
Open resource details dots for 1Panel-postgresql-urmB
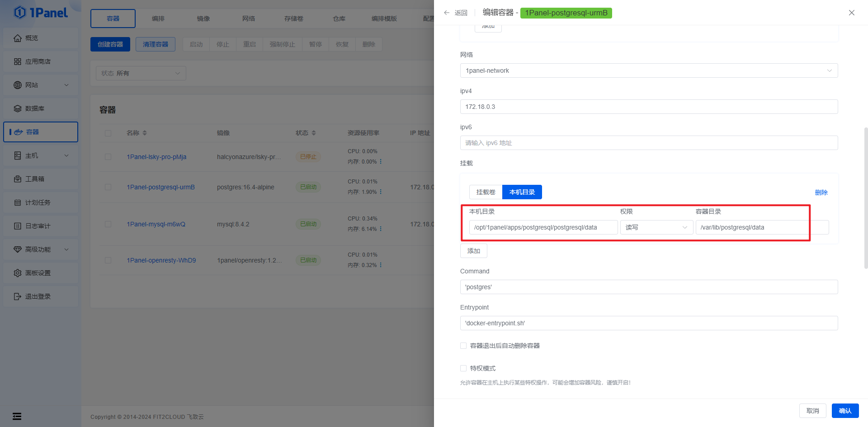381,192
